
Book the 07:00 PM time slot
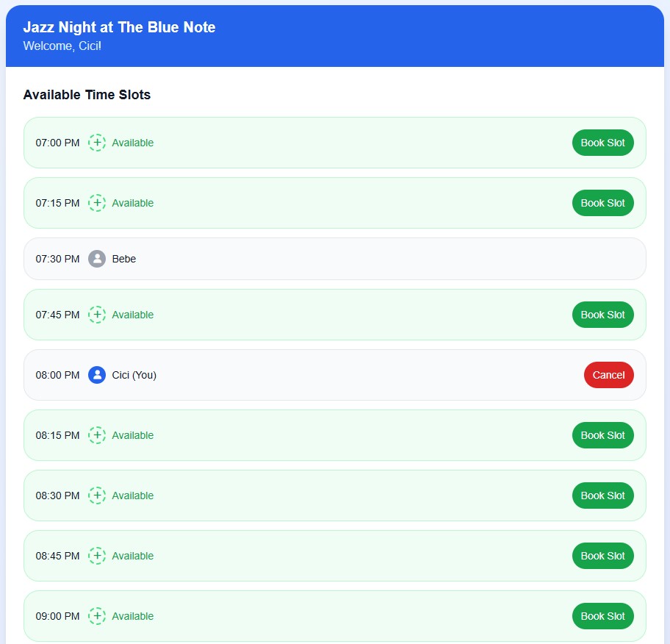click(602, 143)
